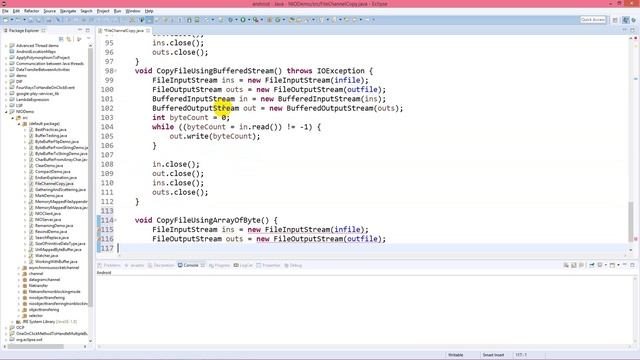Viewport: 640px width, 360px height.
Task: Click the Smart Insert status bar entry
Action: click(x=493, y=355)
